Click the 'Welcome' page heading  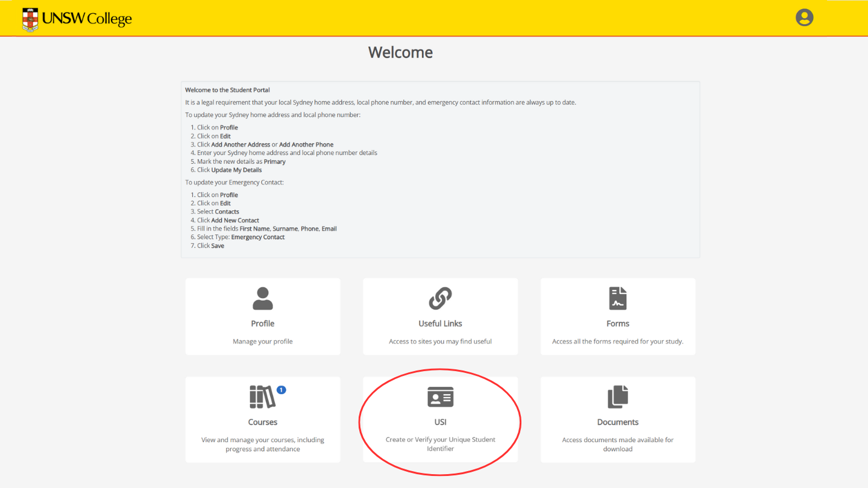click(400, 52)
